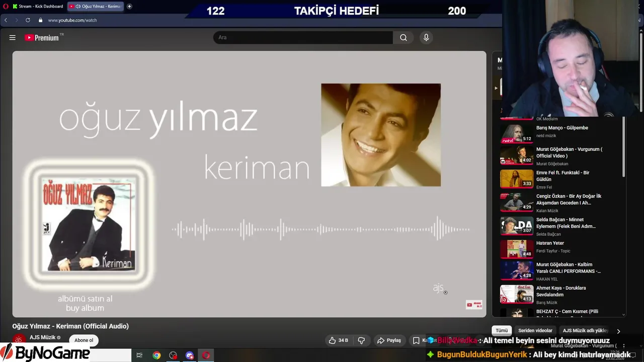Viewport: 644px width, 362px height.
Task: Open Opera from the taskbar
Action: (x=206, y=355)
